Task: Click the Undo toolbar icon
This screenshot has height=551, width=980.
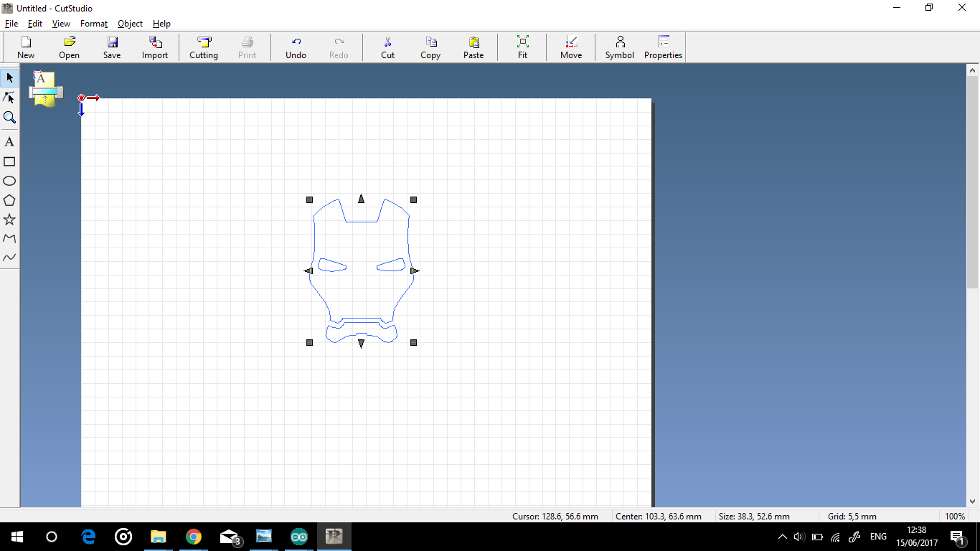Action: 296,47
